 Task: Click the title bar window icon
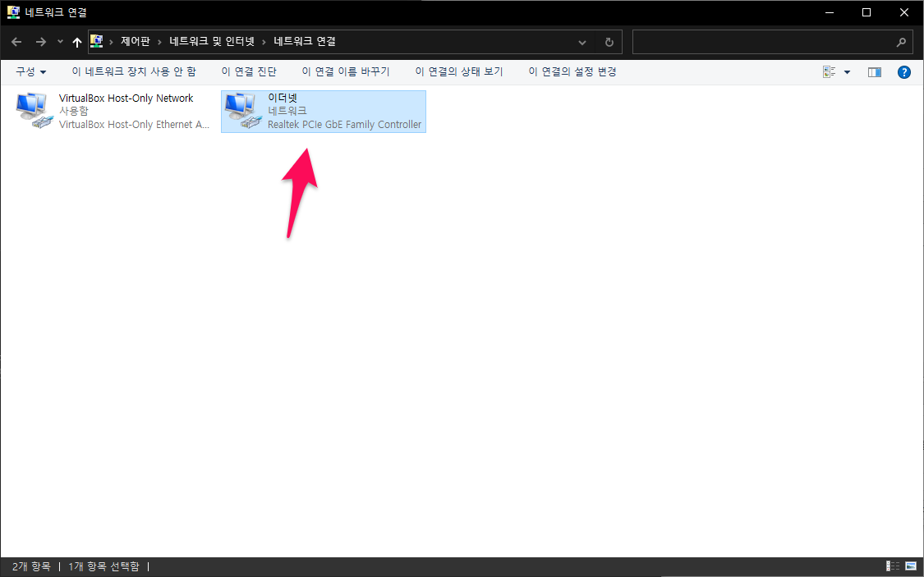tap(13, 11)
